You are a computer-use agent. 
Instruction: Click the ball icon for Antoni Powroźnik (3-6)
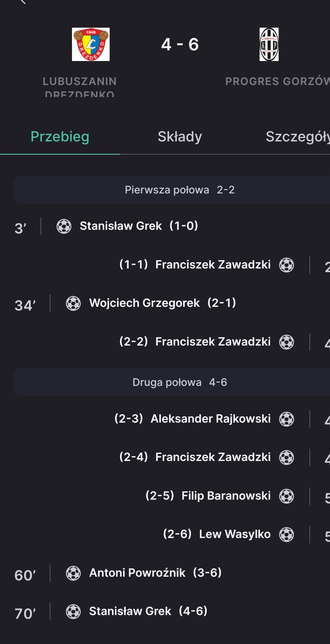click(73, 573)
